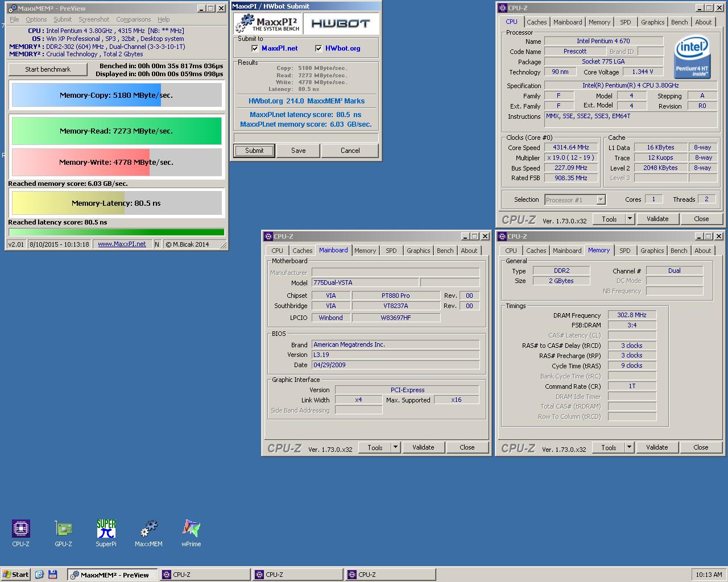Click the FSB:DRAM 3:4 value
The image size is (728, 582).
[632, 325]
